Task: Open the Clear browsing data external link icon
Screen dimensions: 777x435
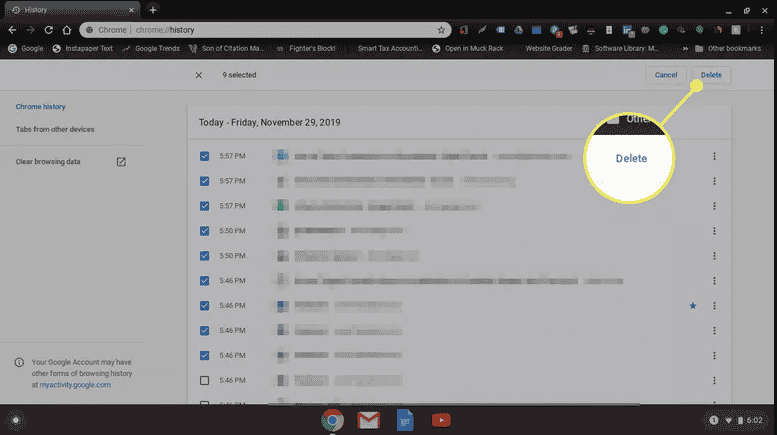Action: pos(121,162)
